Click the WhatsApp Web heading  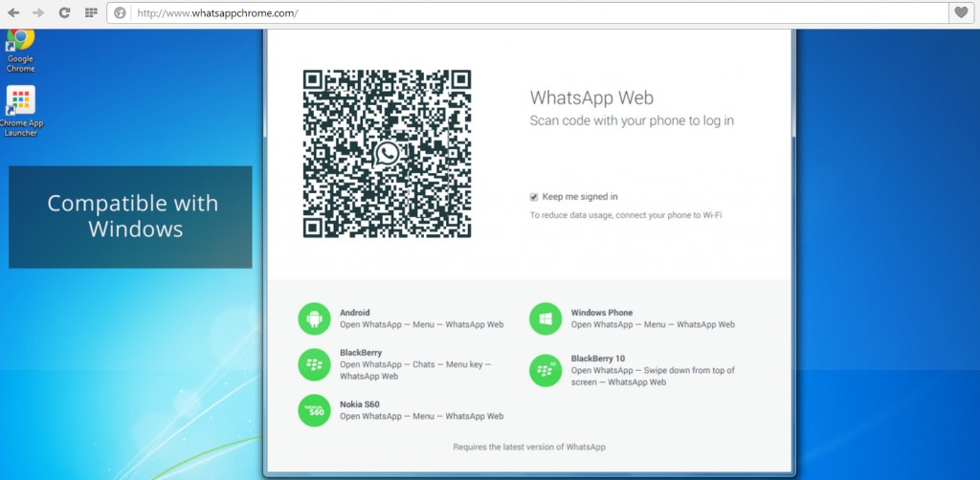591,98
